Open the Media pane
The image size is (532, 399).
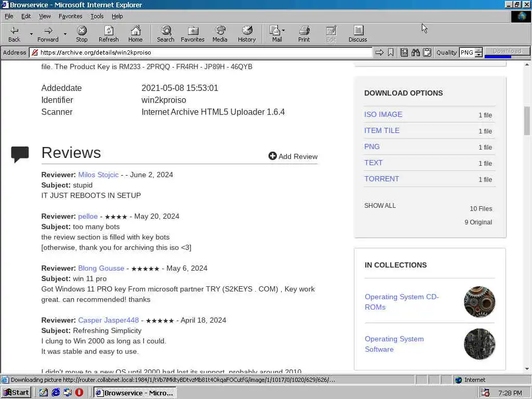(220, 34)
